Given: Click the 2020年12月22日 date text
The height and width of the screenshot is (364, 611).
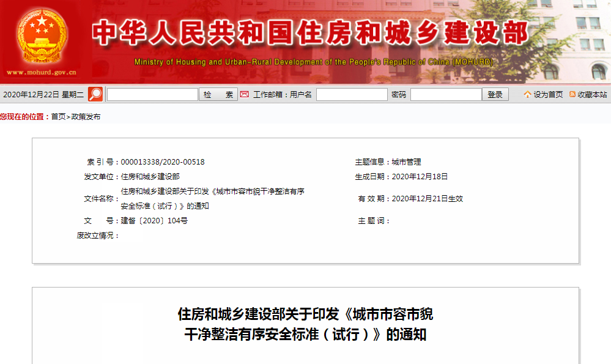Looking at the screenshot, I should coord(31,95).
